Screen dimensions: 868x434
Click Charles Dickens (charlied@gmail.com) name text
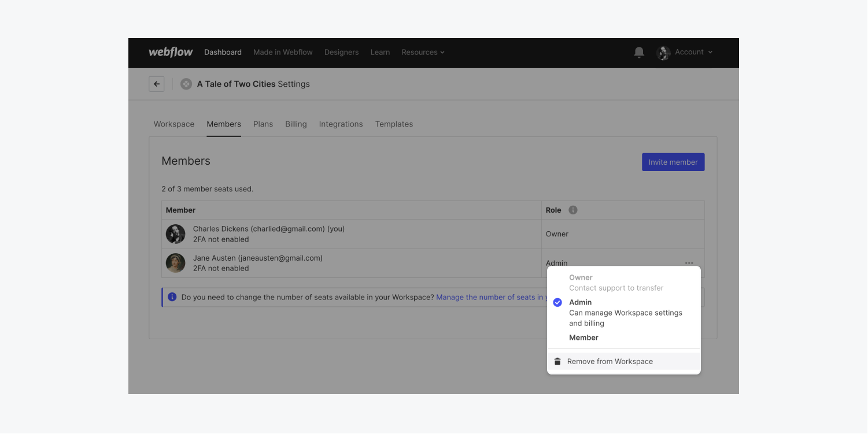click(269, 229)
